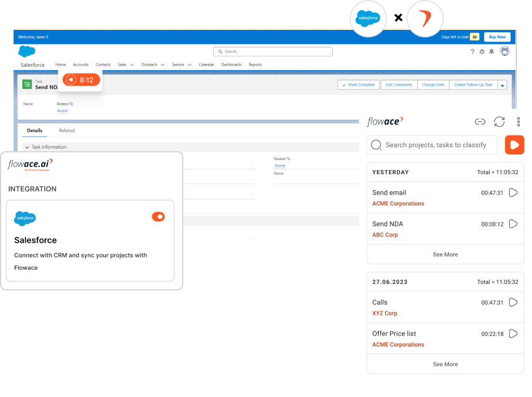Open the Salesforce settings gear icon
The width and height of the screenshot is (532, 397).
482,52
